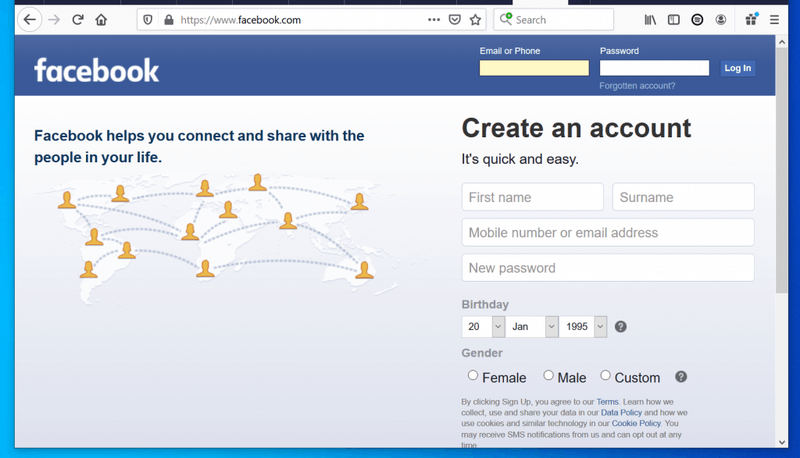This screenshot has width=800, height=458.
Task: Open the birthday day dropdown
Action: (x=483, y=327)
